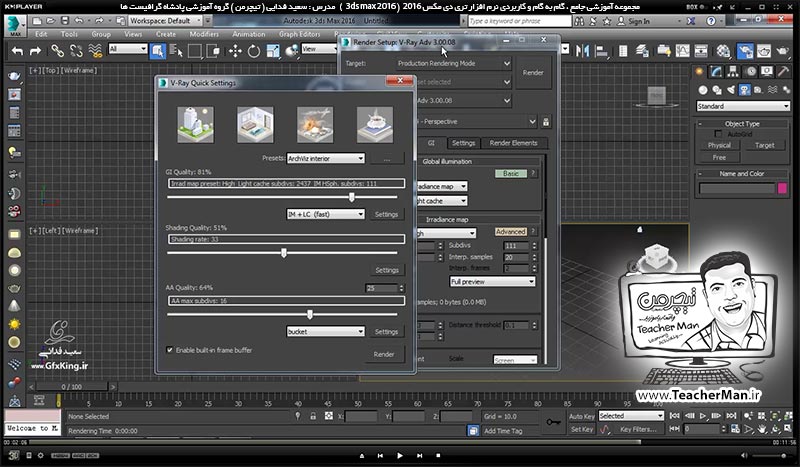Click KMPlayer play button
Screen dimensions: 800x467
point(399,455)
